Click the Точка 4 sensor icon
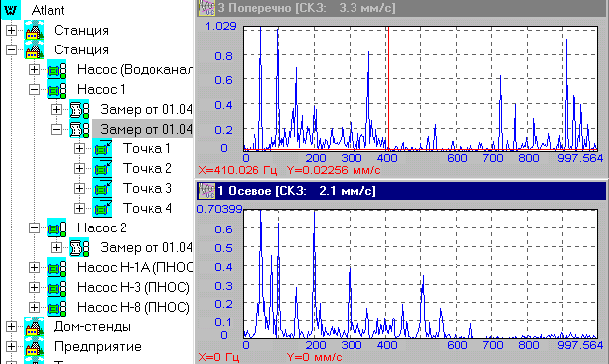Image resolution: width=609 pixels, height=364 pixels. click(102, 209)
